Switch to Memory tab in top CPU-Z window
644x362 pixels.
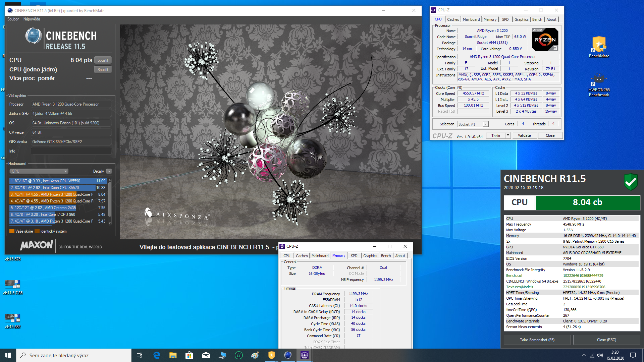pyautogui.click(x=490, y=19)
